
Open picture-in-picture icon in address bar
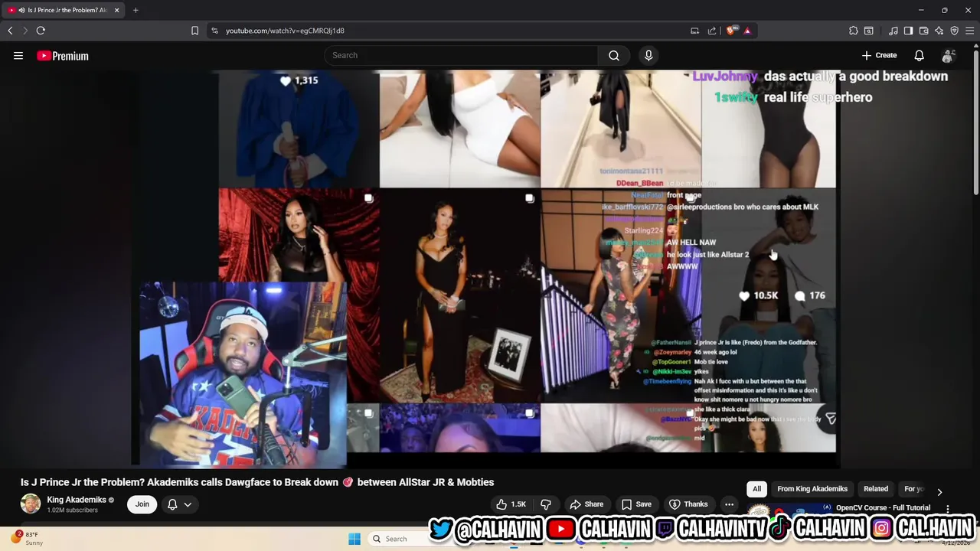[x=694, y=31]
